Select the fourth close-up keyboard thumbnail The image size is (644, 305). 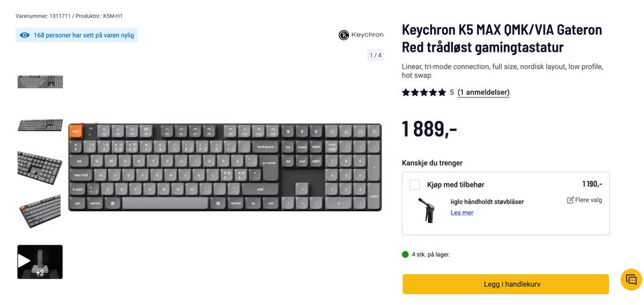[40, 211]
